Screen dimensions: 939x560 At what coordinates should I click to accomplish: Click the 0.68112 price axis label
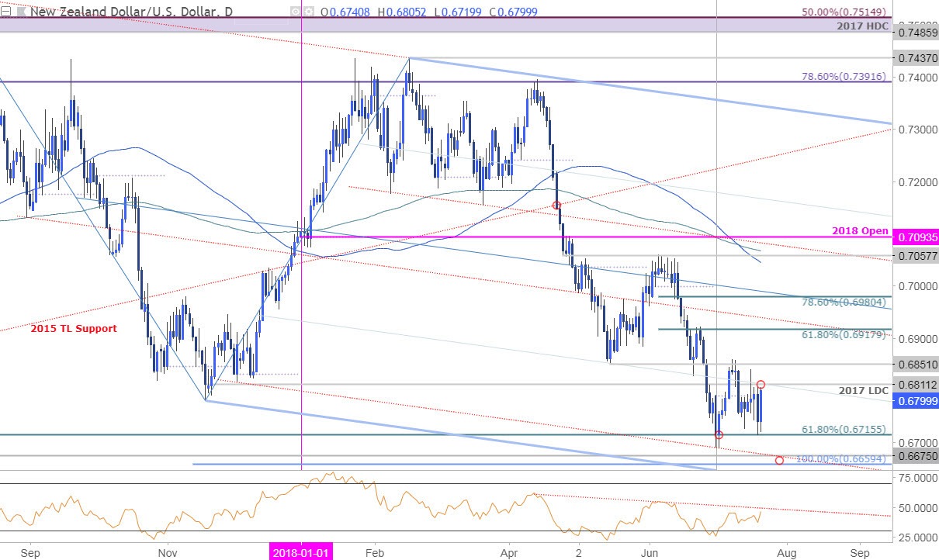[916, 384]
